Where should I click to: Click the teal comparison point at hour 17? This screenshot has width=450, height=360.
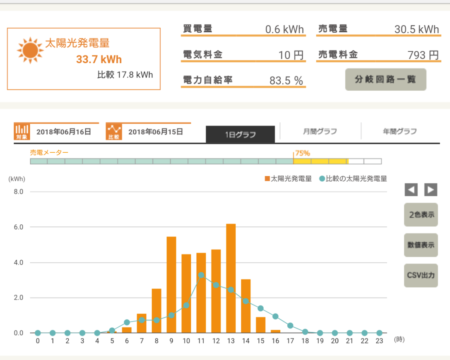290,325
